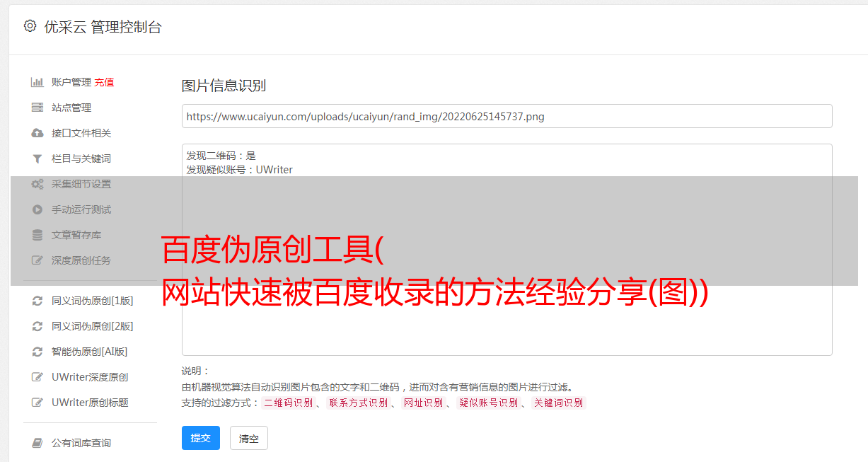
Task: Go to 栏目与关键词 section
Action: pos(81,158)
